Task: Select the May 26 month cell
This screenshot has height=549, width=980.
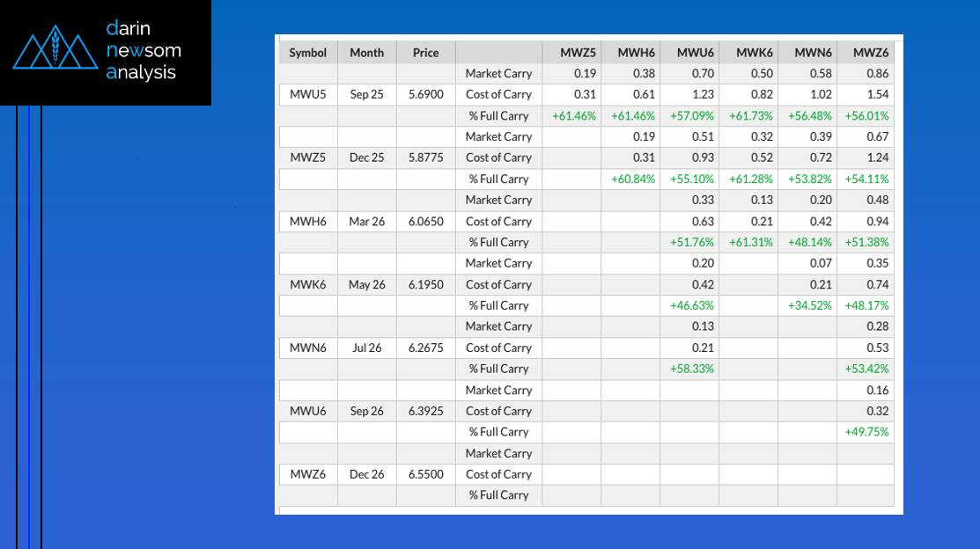Action: pyautogui.click(x=366, y=284)
